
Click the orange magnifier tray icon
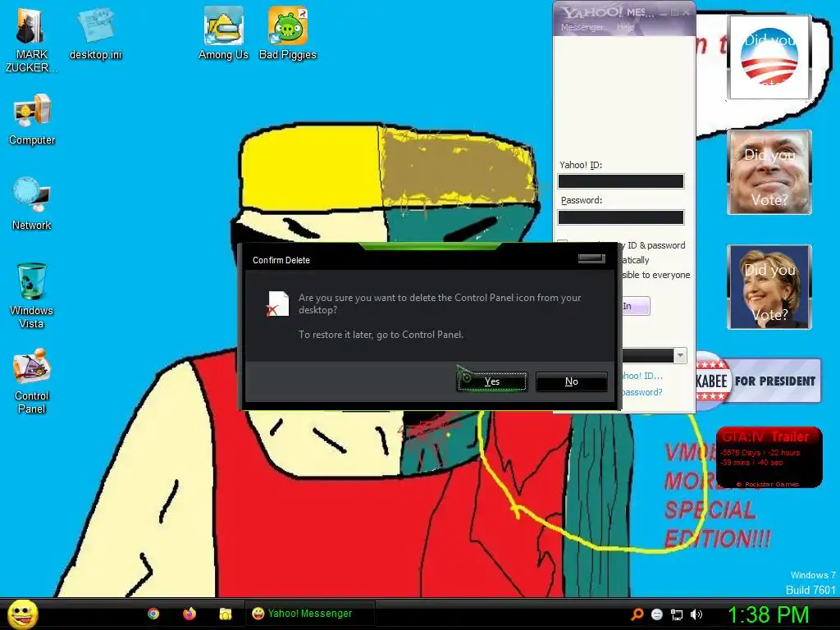point(637,614)
